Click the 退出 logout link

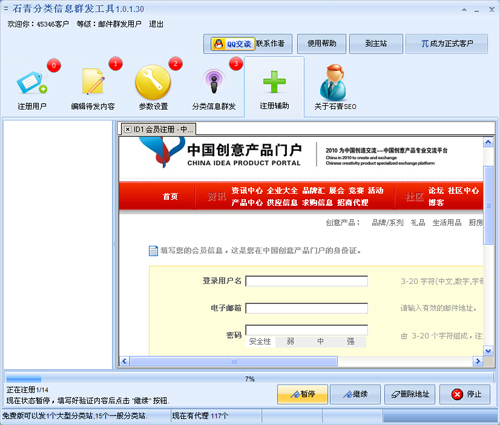(156, 24)
